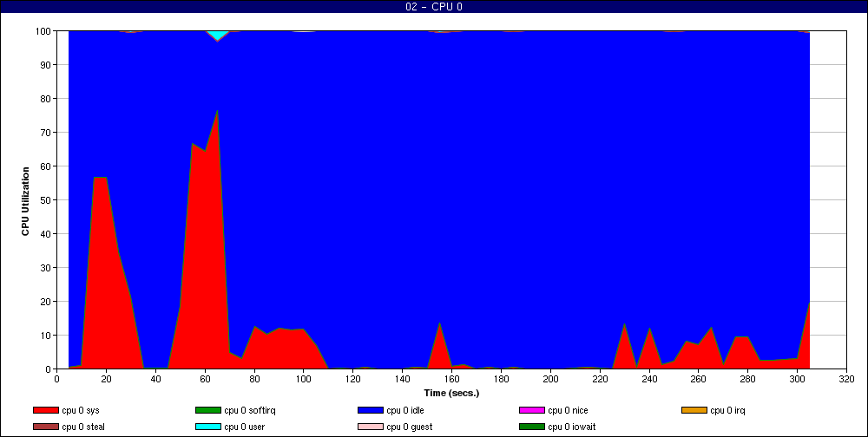Select the 'cpu 0 softirq' legend label
The height and width of the screenshot is (437, 868).
point(250,410)
